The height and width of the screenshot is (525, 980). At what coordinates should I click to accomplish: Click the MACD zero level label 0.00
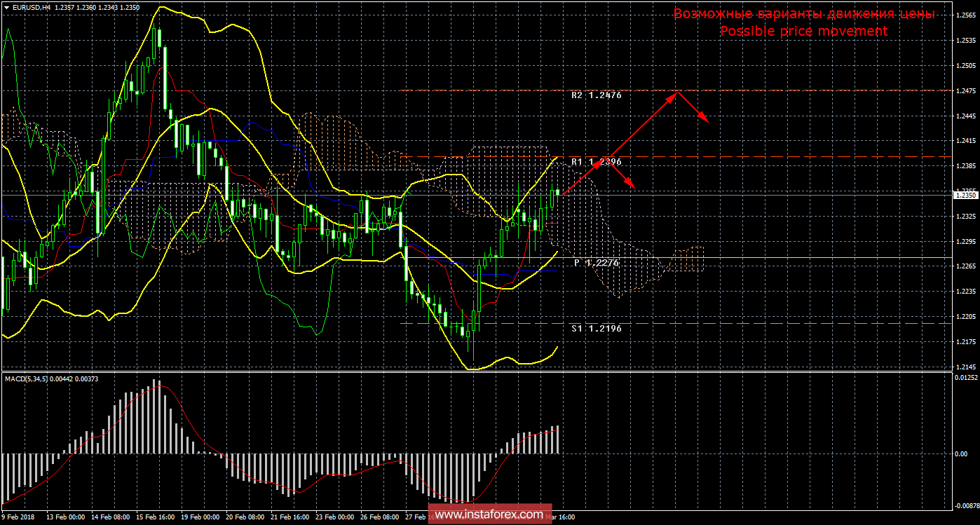(961, 454)
